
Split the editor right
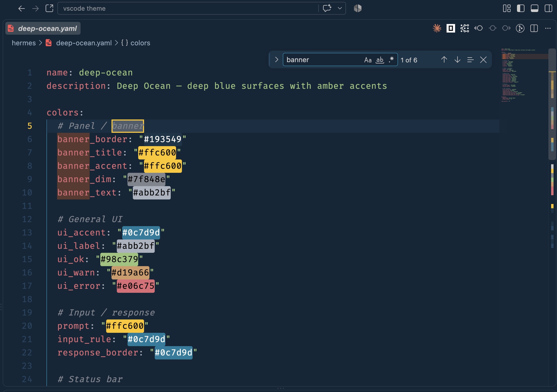click(534, 28)
